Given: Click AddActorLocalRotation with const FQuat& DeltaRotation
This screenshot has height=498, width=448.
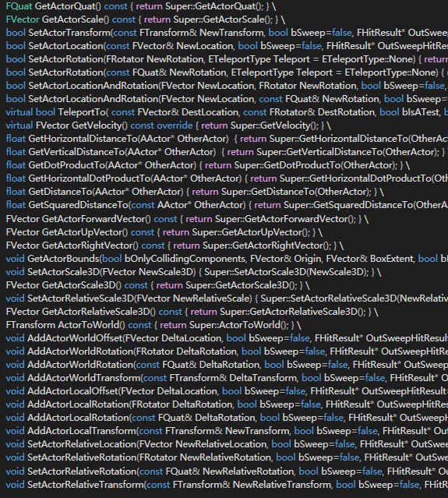Looking at the screenshot, I should [78, 418].
